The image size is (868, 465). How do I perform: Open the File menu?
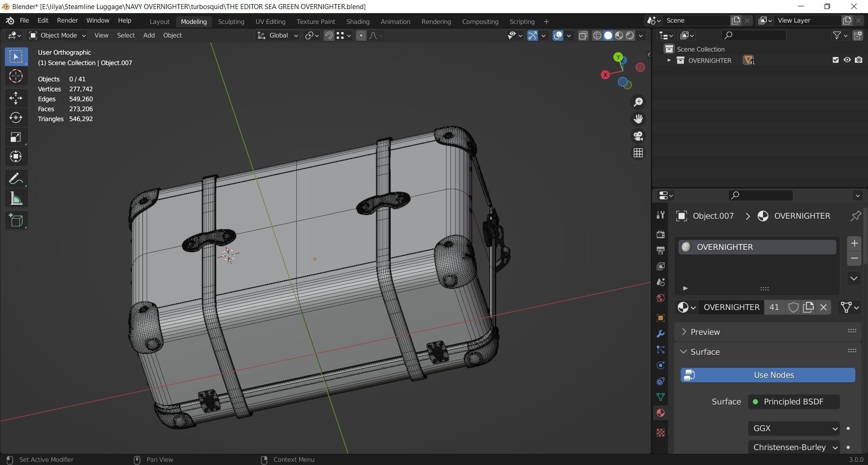coord(24,21)
